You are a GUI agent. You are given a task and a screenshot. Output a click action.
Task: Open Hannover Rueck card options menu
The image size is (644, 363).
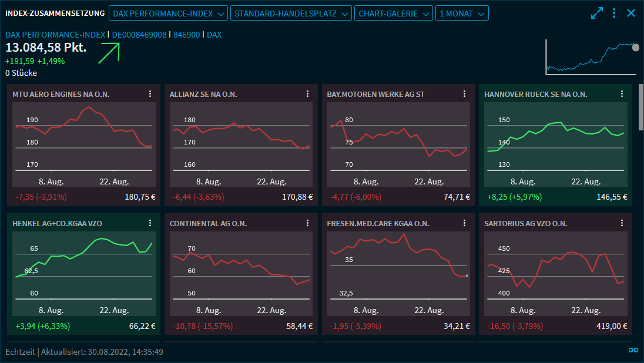[x=622, y=94]
